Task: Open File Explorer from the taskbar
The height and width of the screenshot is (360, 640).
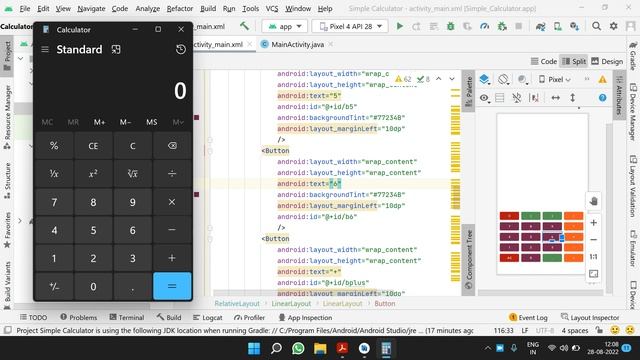Action: coord(320,348)
